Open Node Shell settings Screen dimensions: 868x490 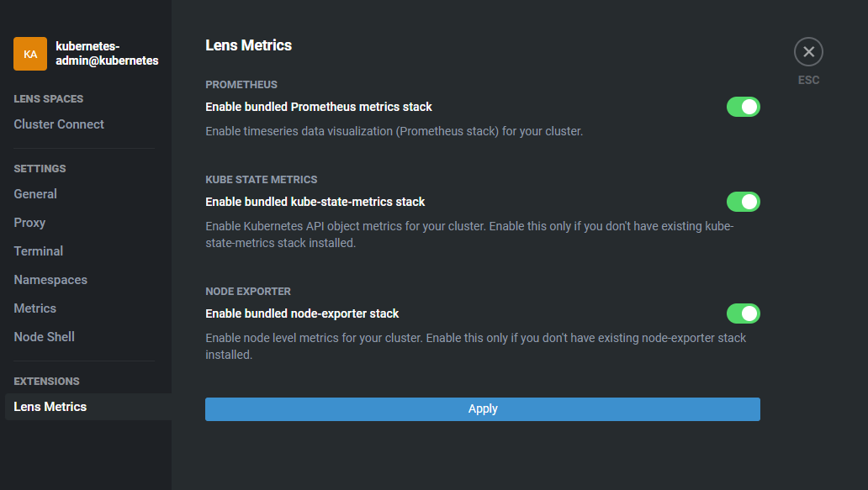45,337
